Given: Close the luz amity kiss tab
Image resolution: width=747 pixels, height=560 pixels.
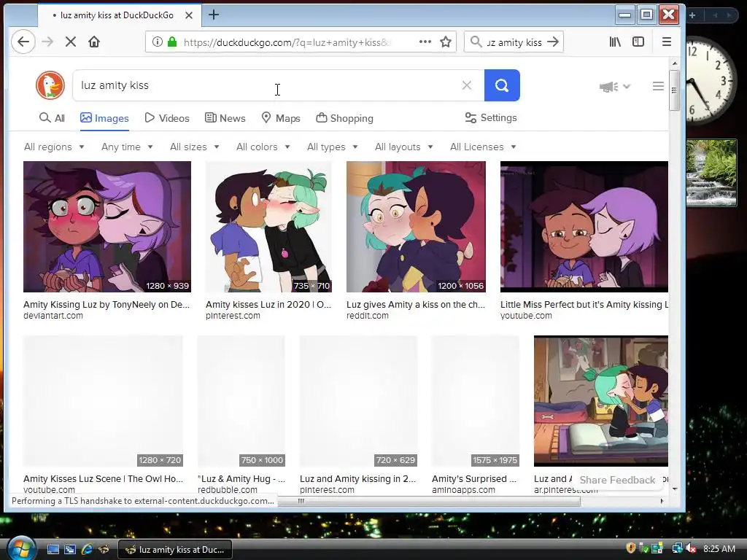Looking at the screenshot, I should tap(189, 15).
